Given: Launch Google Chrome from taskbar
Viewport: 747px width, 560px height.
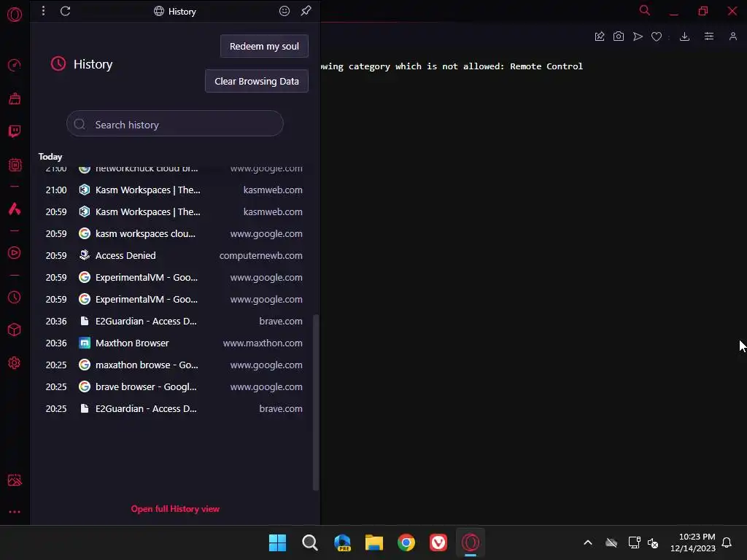Looking at the screenshot, I should 406,542.
